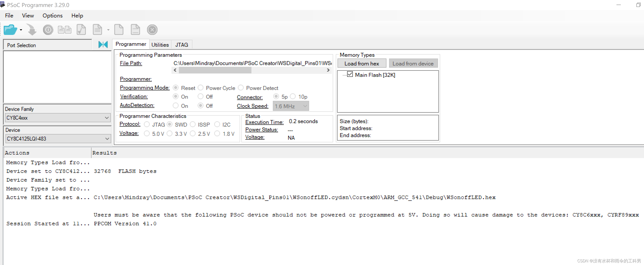Select 3.3 V voltage
This screenshot has height=265, width=644.
170,134
